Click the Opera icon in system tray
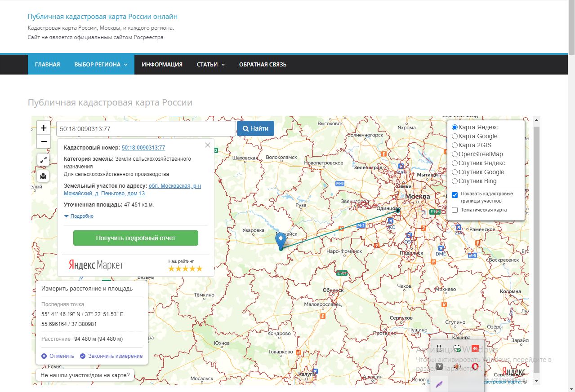 click(475, 366)
